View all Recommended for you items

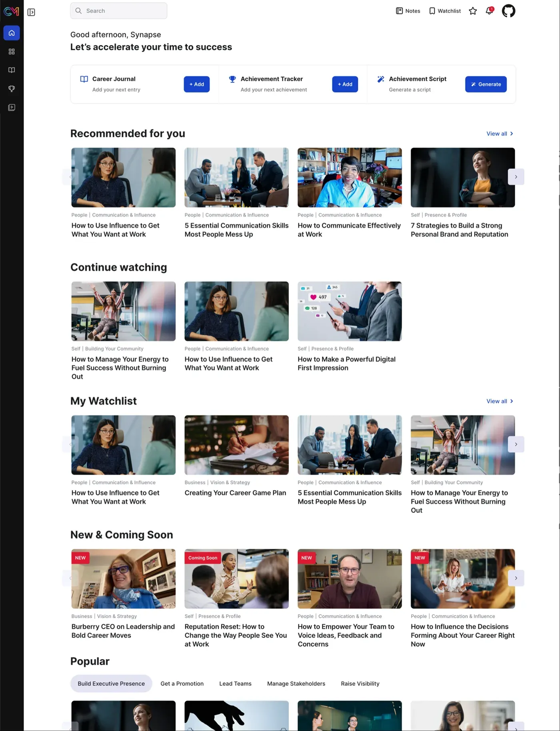coord(500,134)
